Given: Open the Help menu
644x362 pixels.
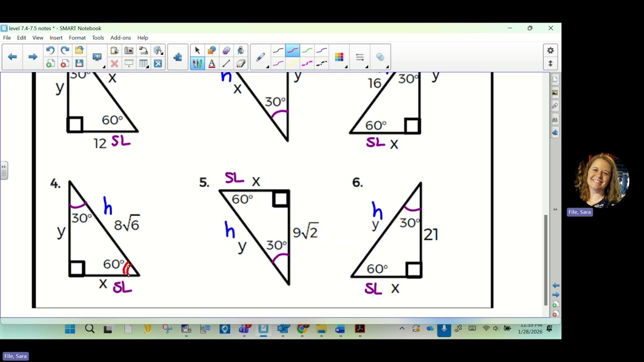Looking at the screenshot, I should click(143, 38).
